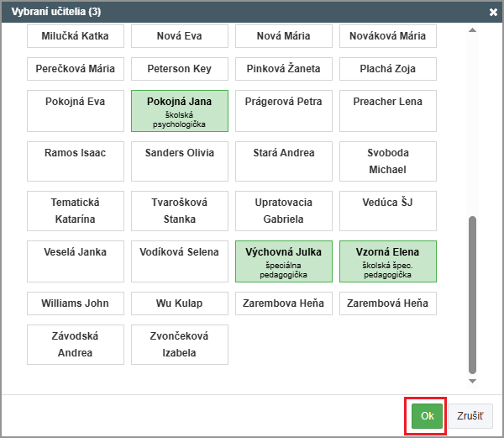Pick teacher Preacher Lena
Image resolution: width=504 pixels, height=438 pixels.
click(387, 111)
